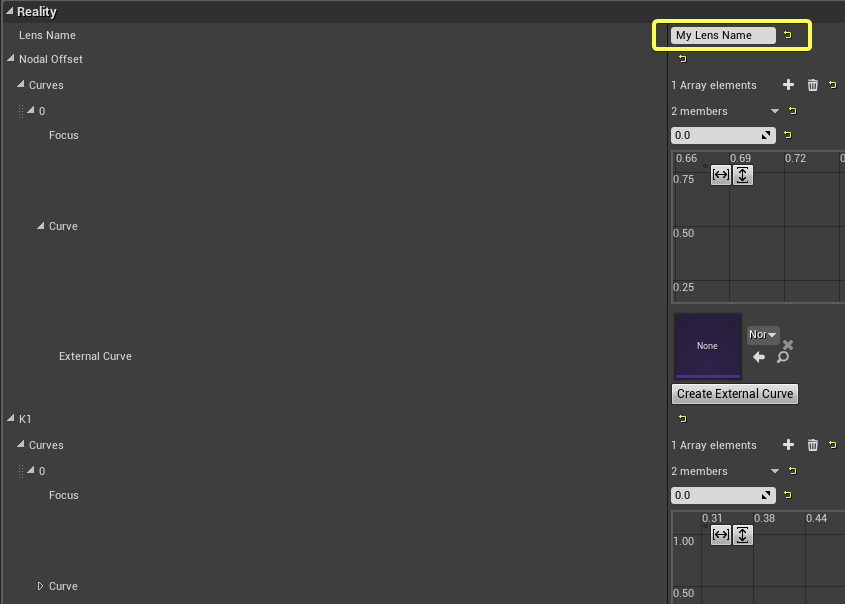Open Nodal Offset element 0 members dropdown
The height and width of the screenshot is (604, 845).
point(775,111)
